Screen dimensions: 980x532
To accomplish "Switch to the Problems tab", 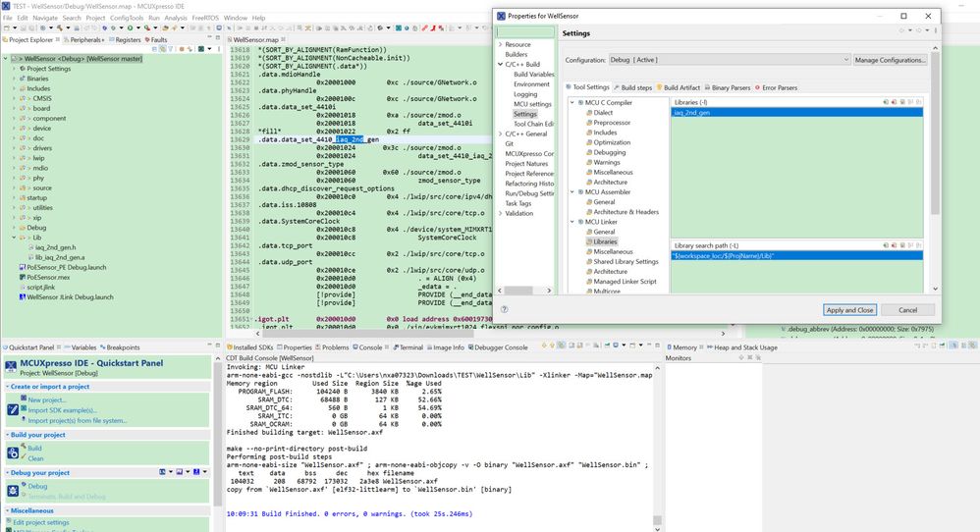I will click(x=334, y=347).
